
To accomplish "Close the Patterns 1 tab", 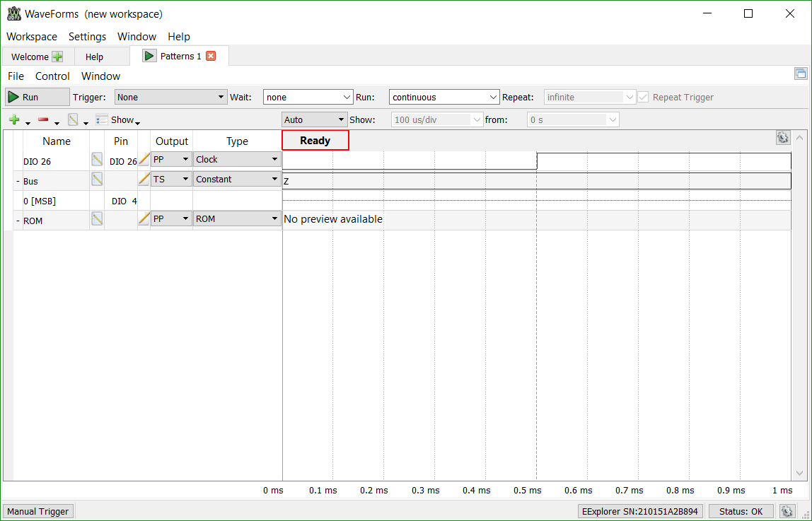I will [x=211, y=56].
